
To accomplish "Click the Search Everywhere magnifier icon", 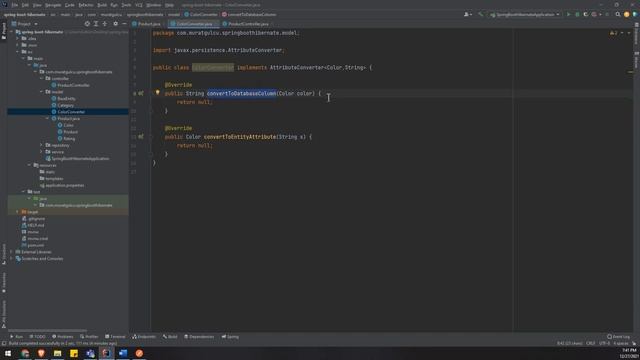I will tap(618, 14).
